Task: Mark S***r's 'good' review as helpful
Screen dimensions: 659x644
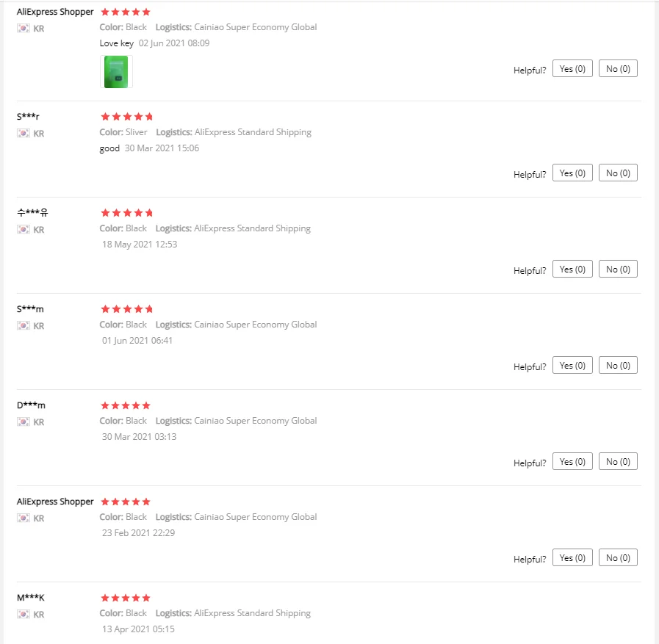Action: pos(572,173)
